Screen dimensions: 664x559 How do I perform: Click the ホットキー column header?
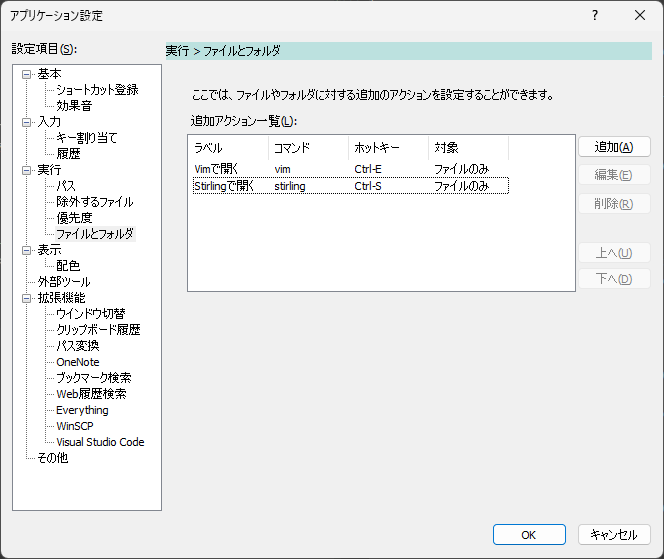tap(388, 148)
